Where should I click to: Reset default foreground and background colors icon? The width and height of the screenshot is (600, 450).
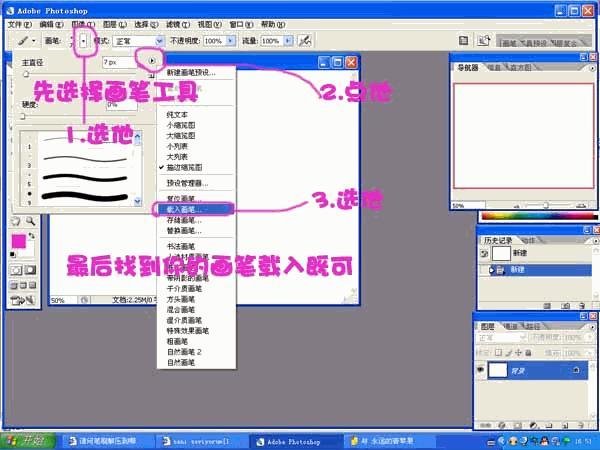click(x=13, y=254)
